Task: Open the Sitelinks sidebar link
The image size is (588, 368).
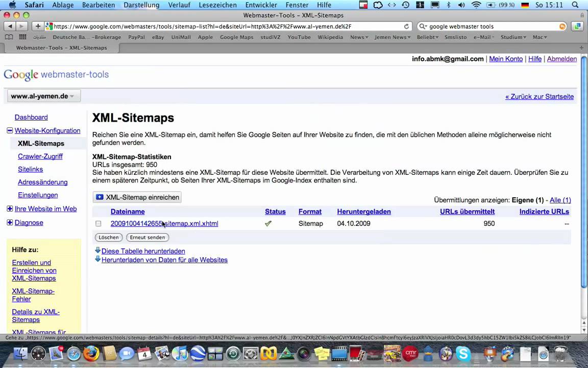Action: click(x=31, y=169)
